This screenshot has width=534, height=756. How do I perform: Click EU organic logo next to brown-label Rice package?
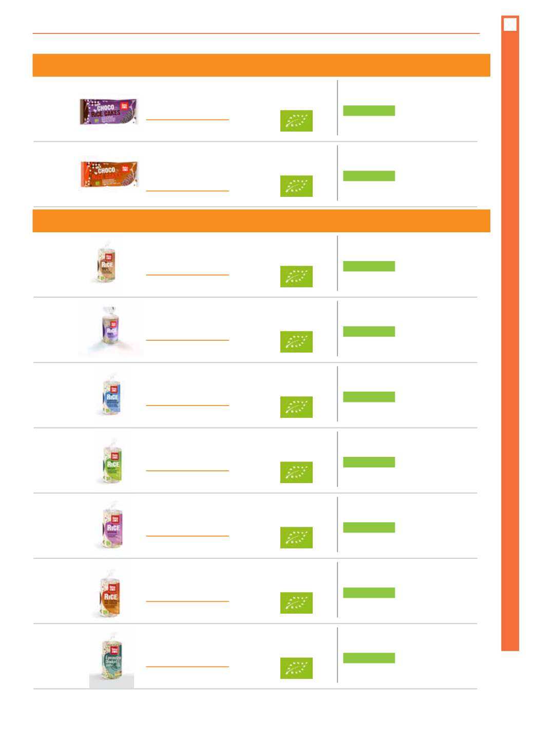(296, 276)
